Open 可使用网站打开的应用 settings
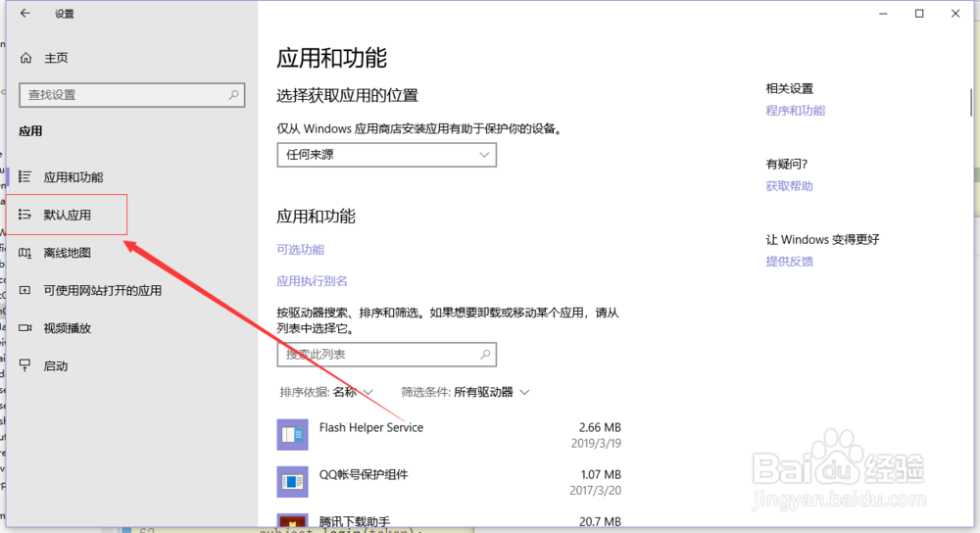 pyautogui.click(x=103, y=291)
